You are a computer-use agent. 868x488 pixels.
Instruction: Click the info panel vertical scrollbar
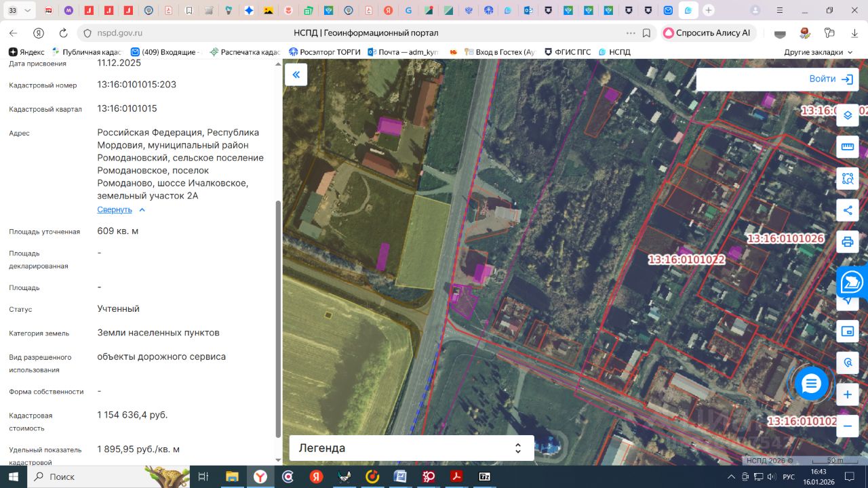[x=278, y=319]
